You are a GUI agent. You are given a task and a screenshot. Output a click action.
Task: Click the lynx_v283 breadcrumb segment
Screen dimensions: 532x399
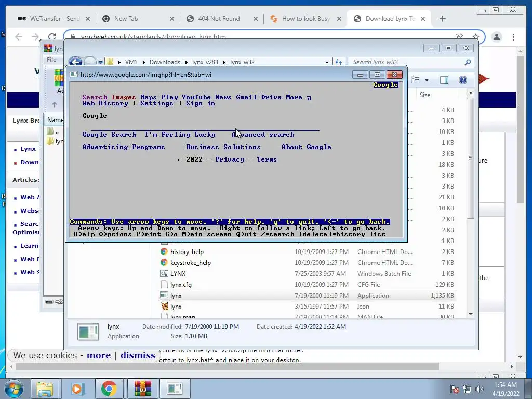[x=205, y=62]
